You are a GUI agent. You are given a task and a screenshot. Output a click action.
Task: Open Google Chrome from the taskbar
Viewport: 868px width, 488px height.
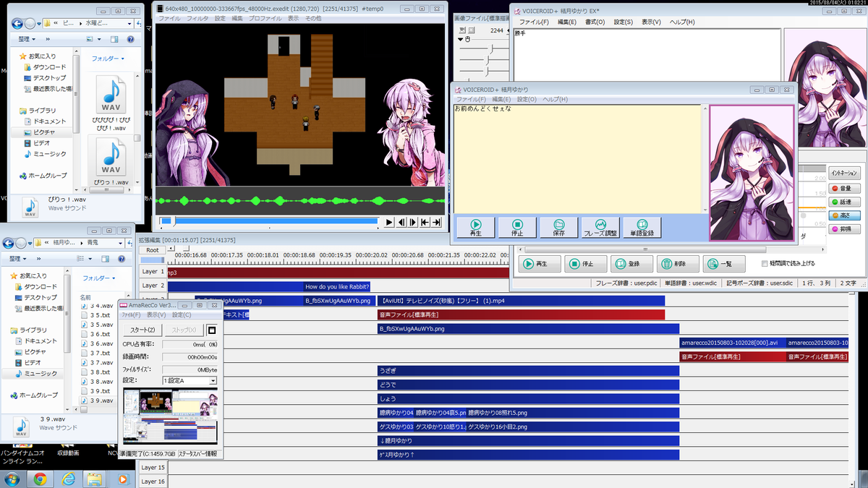click(40, 479)
